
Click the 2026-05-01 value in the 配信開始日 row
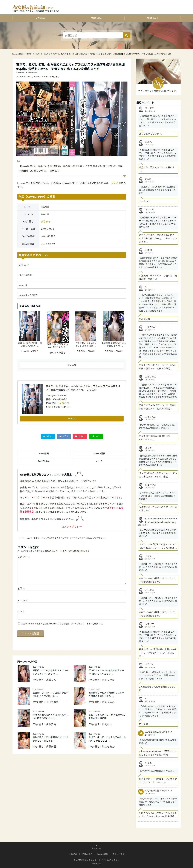click(x=48, y=244)
